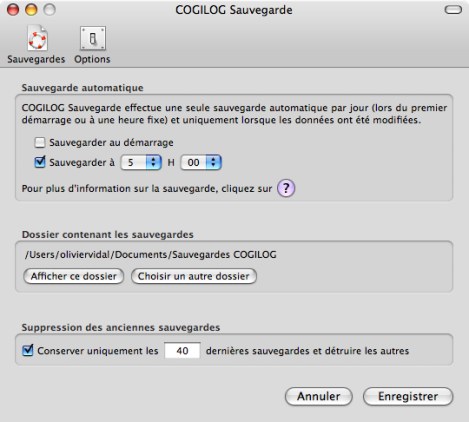This screenshot has width=469, height=422.
Task: Click Choisir un autre dossier button
Action: (194, 276)
